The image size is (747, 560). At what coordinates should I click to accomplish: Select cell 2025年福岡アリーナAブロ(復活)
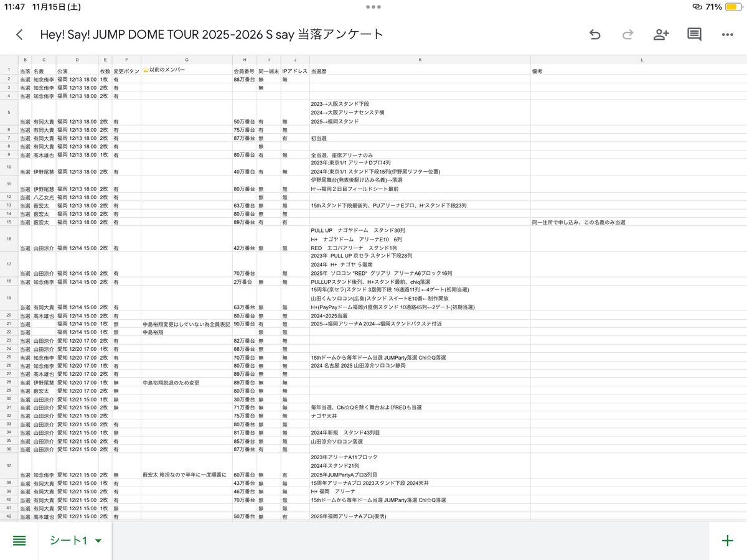(x=420, y=516)
